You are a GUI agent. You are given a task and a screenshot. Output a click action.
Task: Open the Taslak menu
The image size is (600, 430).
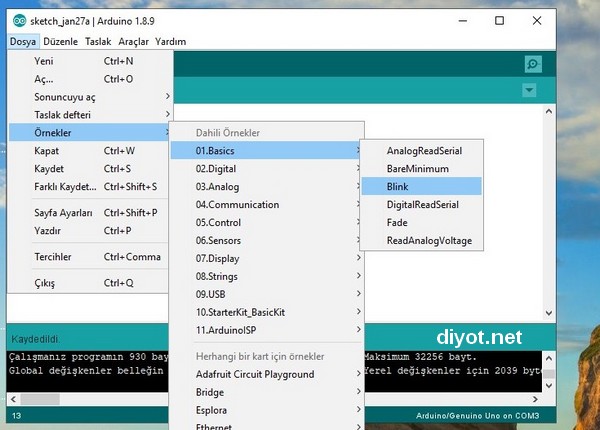(x=98, y=41)
